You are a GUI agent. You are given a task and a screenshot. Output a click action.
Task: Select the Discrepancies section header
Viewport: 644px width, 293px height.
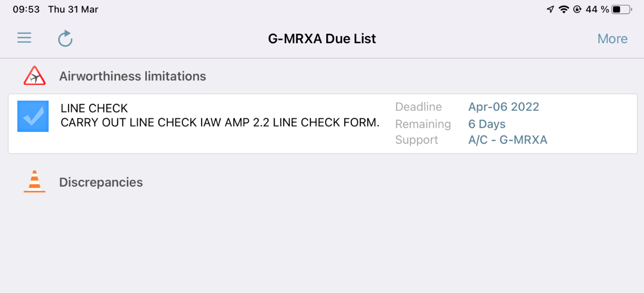tap(101, 182)
